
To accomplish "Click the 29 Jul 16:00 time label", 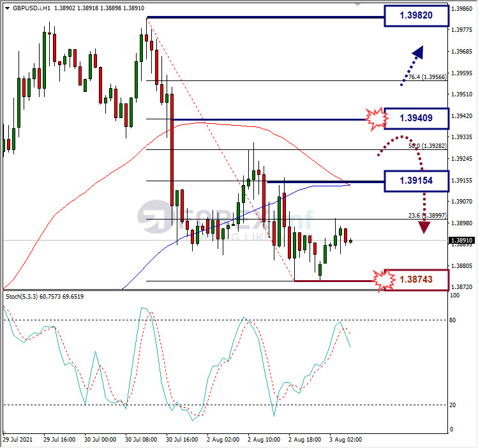I will 59,440.
